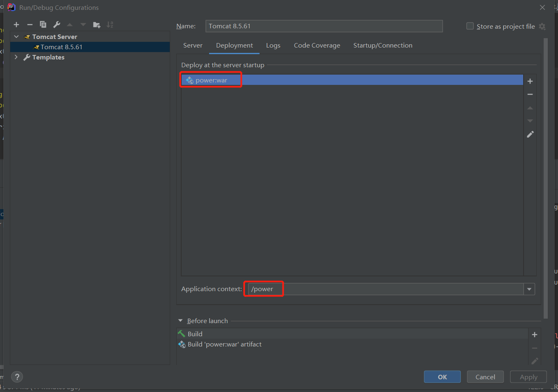
Task: Add a new run configuration
Action: click(x=16, y=25)
